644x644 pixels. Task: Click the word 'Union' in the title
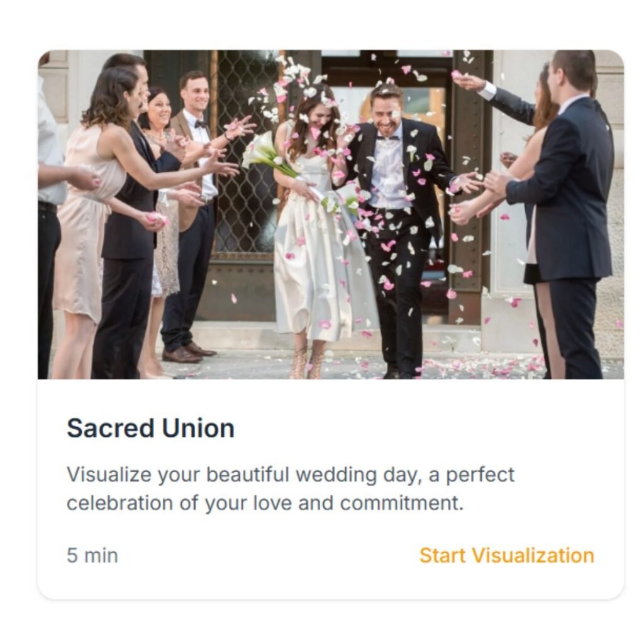coord(198,428)
